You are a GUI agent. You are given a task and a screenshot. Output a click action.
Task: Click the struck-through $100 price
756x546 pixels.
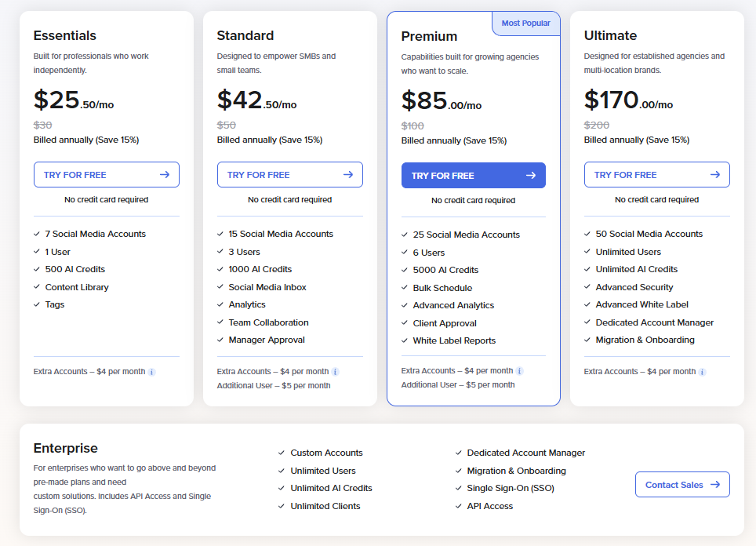413,126
